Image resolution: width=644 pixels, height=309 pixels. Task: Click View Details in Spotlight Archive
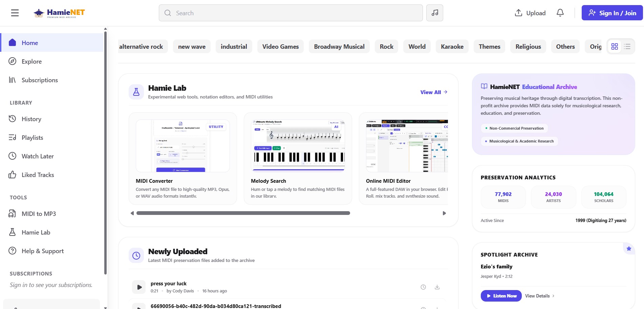(540, 296)
